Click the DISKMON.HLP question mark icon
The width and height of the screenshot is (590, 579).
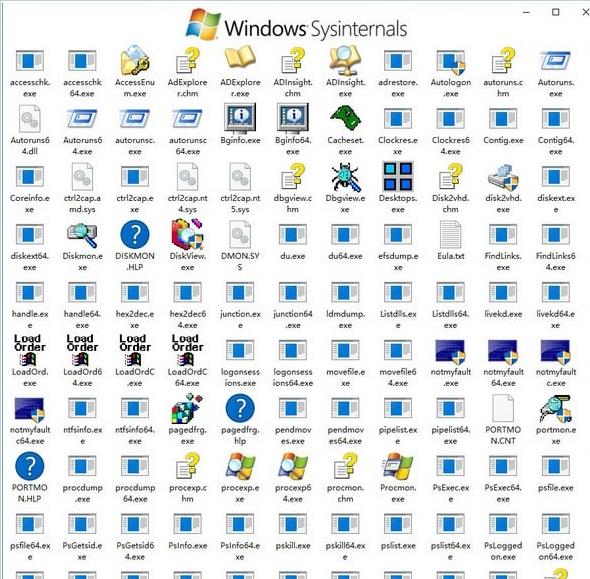(135, 235)
